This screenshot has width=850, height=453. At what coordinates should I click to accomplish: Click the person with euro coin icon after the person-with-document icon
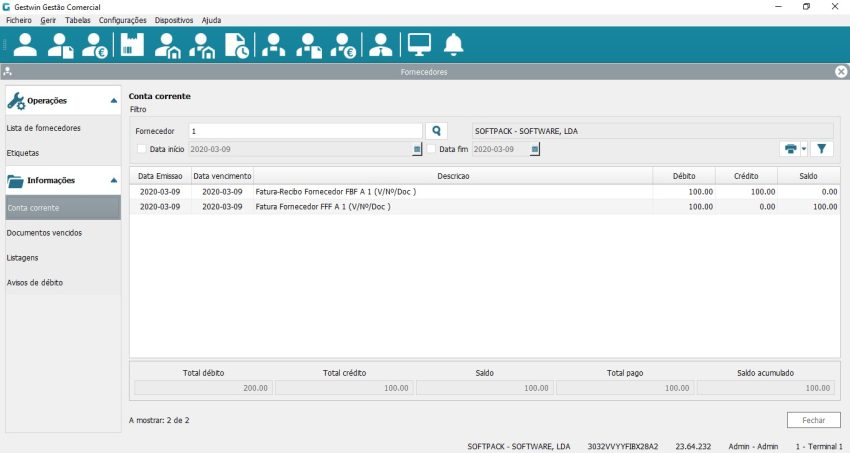coord(95,45)
